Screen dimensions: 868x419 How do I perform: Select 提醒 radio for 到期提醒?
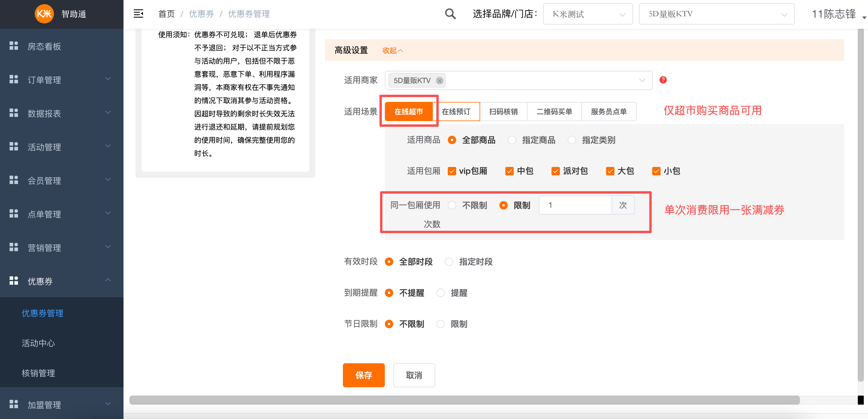(x=440, y=293)
